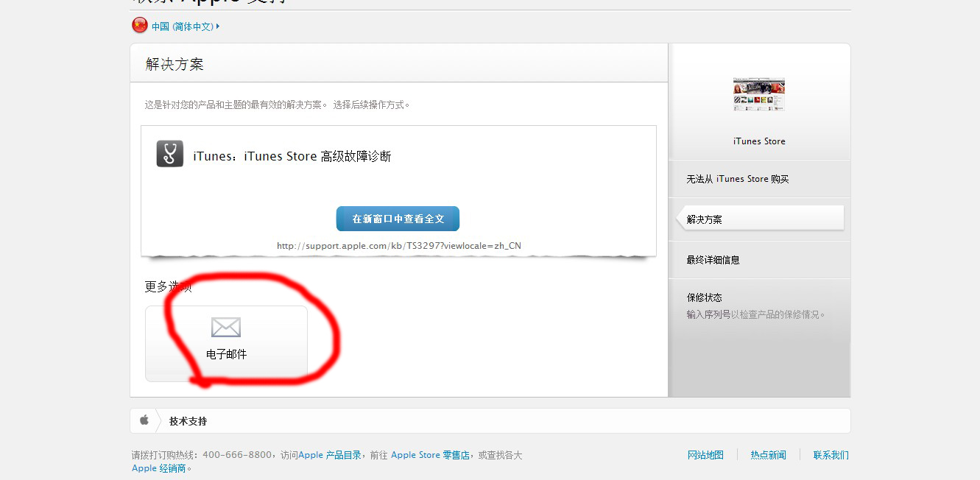
Task: Click the support.apple.com TS3297 URL text
Action: tap(399, 246)
